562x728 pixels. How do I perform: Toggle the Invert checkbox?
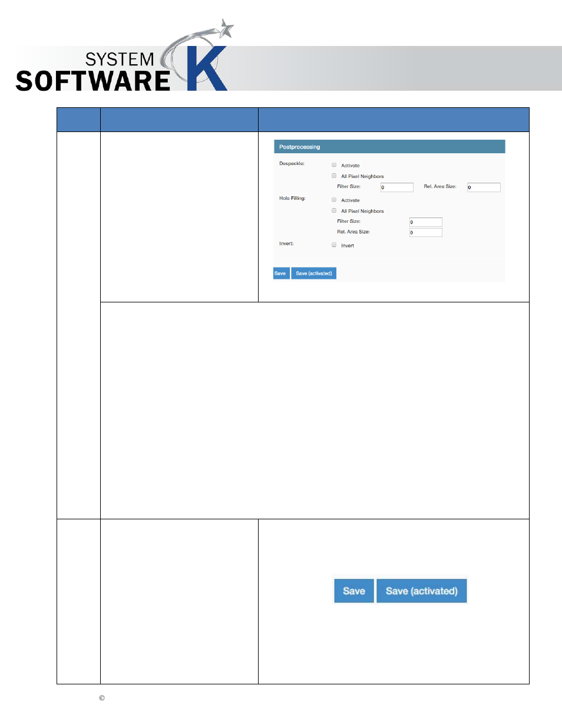coord(334,245)
